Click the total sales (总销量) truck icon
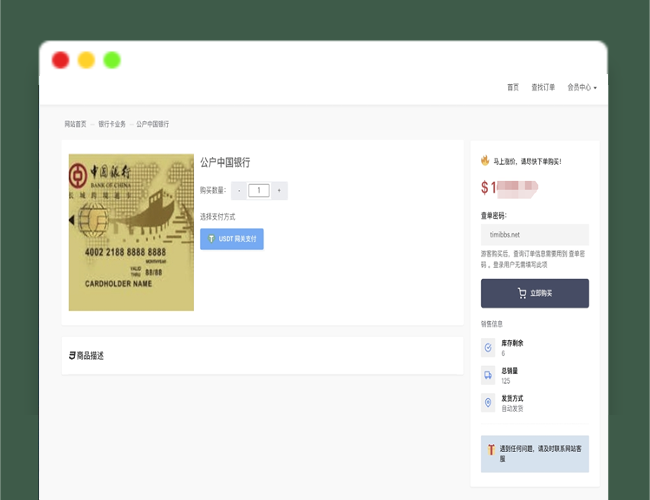This screenshot has height=500, width=650. coord(488,375)
